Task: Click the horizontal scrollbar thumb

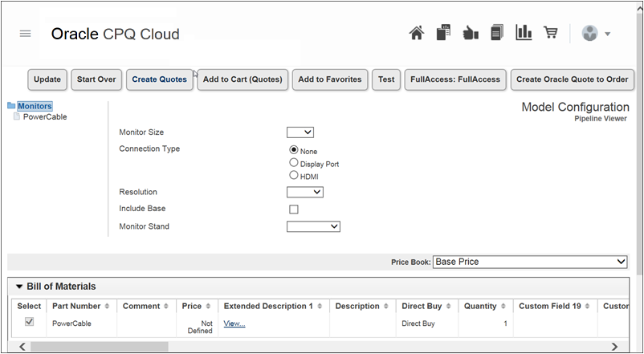Action: (100, 347)
